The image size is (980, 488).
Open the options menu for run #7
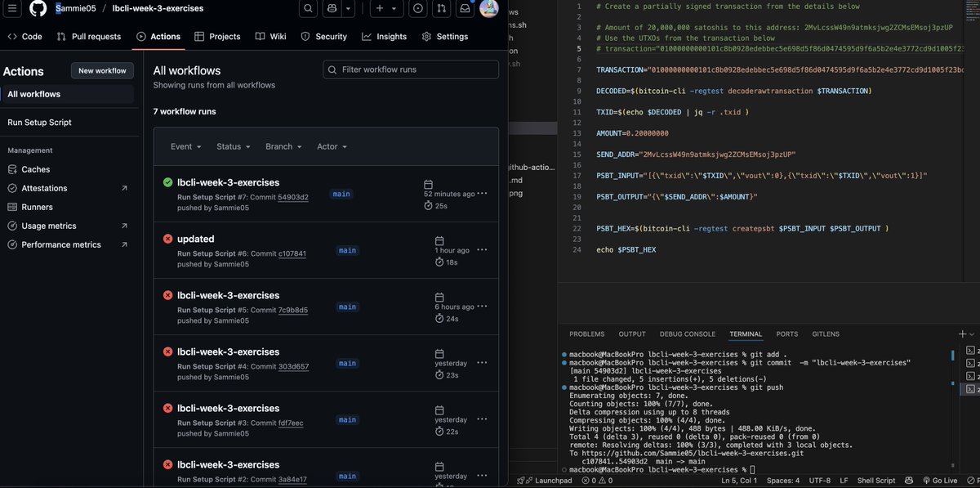pos(482,194)
